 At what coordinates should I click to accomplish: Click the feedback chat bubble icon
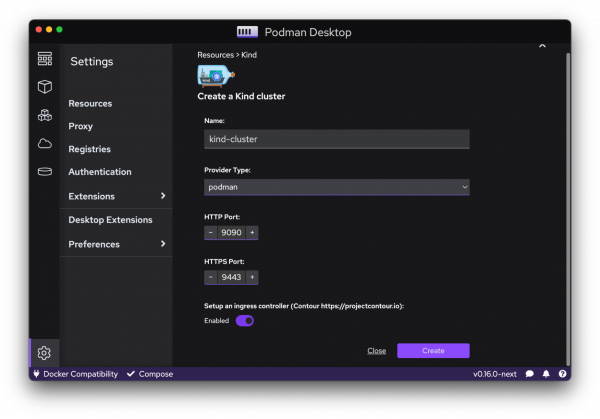coord(530,374)
